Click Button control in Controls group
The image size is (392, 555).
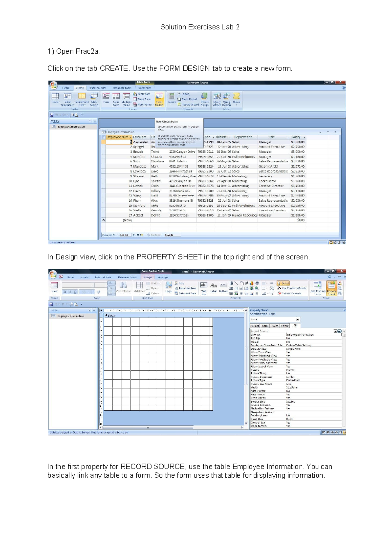[223, 288]
